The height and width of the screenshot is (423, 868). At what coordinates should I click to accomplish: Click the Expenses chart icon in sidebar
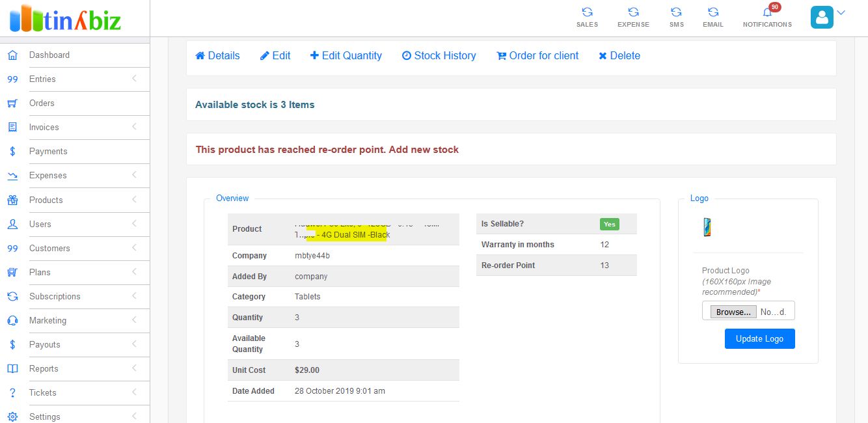click(x=12, y=176)
